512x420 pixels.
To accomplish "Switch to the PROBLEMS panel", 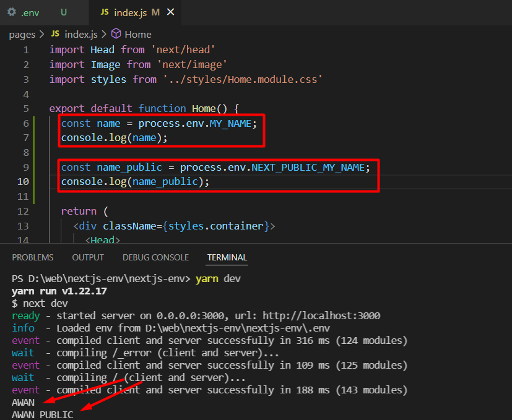I will tap(33, 257).
